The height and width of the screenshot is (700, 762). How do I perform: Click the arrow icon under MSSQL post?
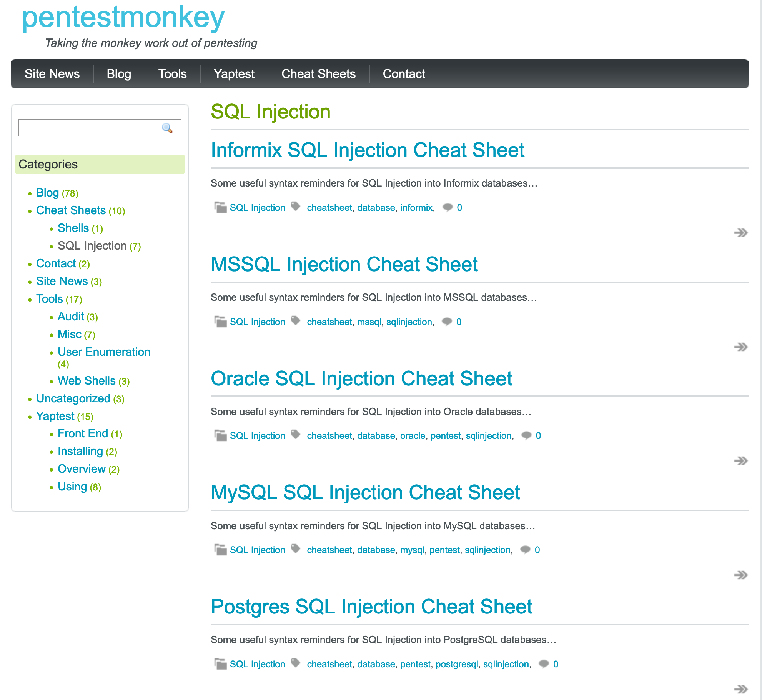(740, 347)
